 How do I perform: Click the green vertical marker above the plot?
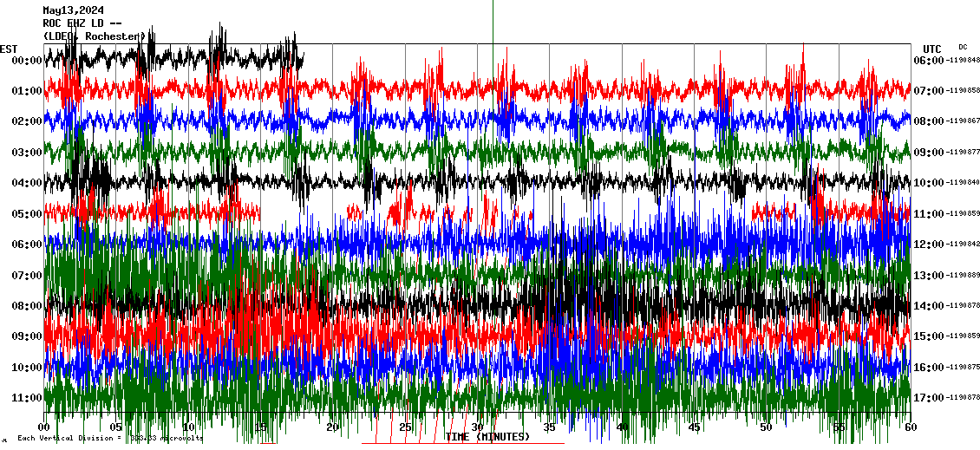(x=493, y=21)
